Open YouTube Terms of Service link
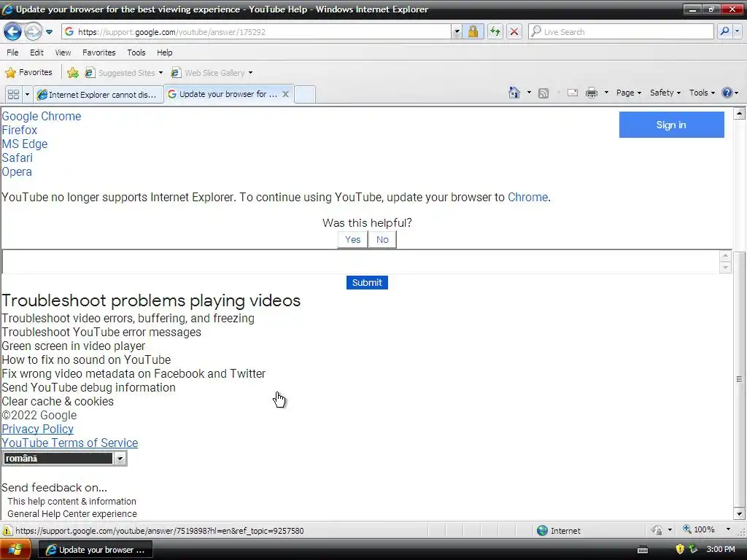This screenshot has height=560, width=747. point(70,443)
